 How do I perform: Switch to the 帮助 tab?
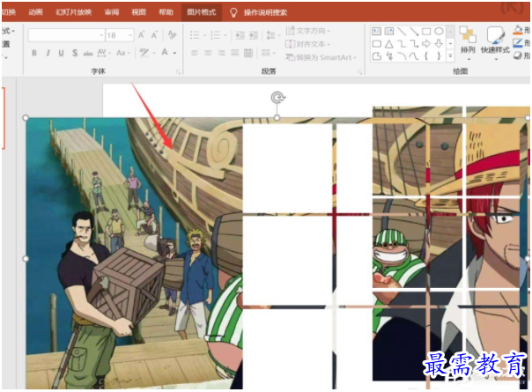[x=166, y=12]
